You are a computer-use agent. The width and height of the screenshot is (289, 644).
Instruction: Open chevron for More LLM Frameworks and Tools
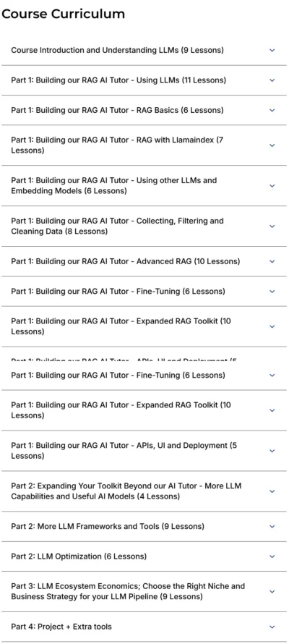click(x=272, y=527)
